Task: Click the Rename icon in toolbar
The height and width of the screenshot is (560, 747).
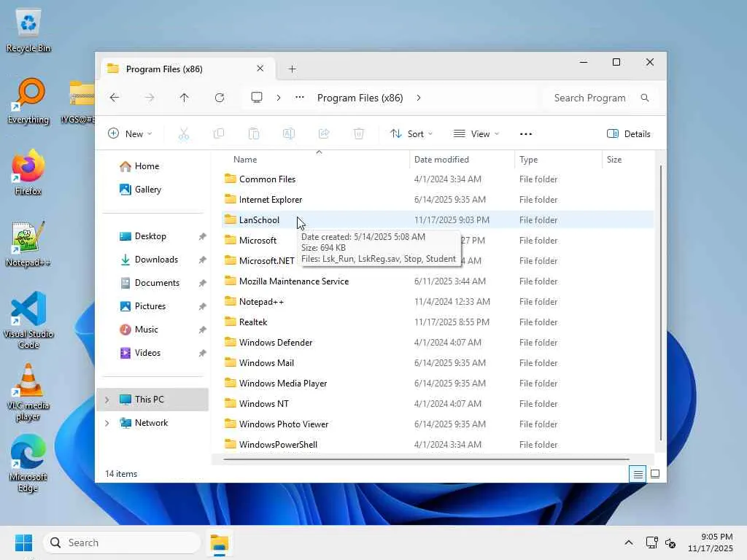Action: pos(289,134)
